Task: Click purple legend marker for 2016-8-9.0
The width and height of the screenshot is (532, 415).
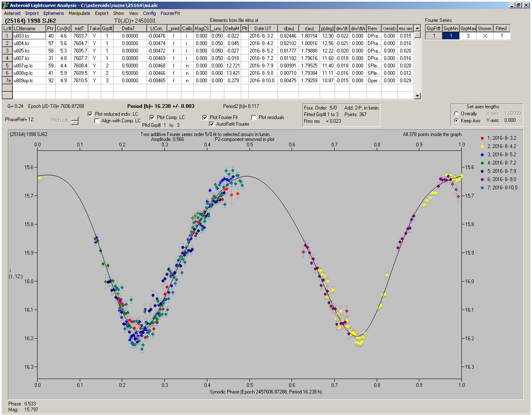Action: [x=482, y=179]
